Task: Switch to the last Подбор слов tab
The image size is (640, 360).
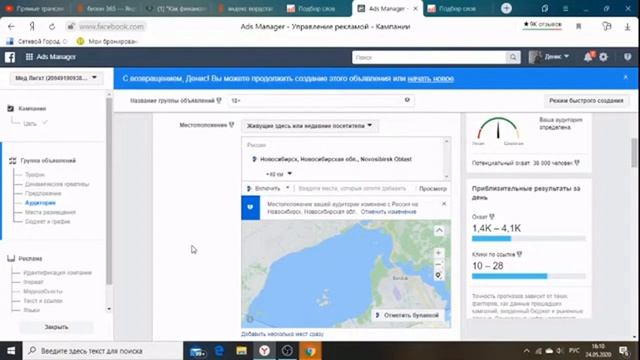Action: point(457,9)
